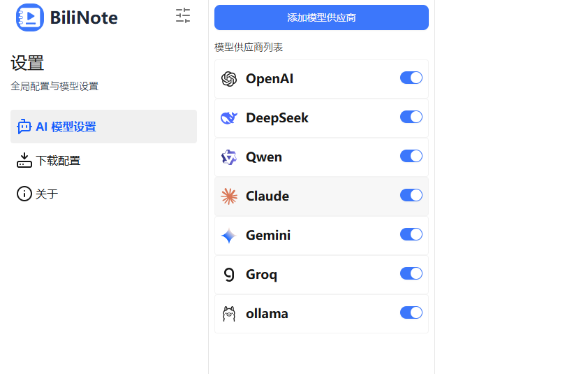Open the Gemini provider name
Image resolution: width=588 pixels, height=374 pixels.
pos(268,236)
